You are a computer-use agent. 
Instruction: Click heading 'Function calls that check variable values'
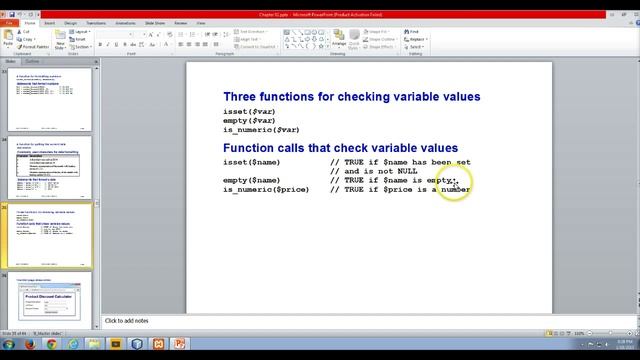pyautogui.click(x=340, y=148)
